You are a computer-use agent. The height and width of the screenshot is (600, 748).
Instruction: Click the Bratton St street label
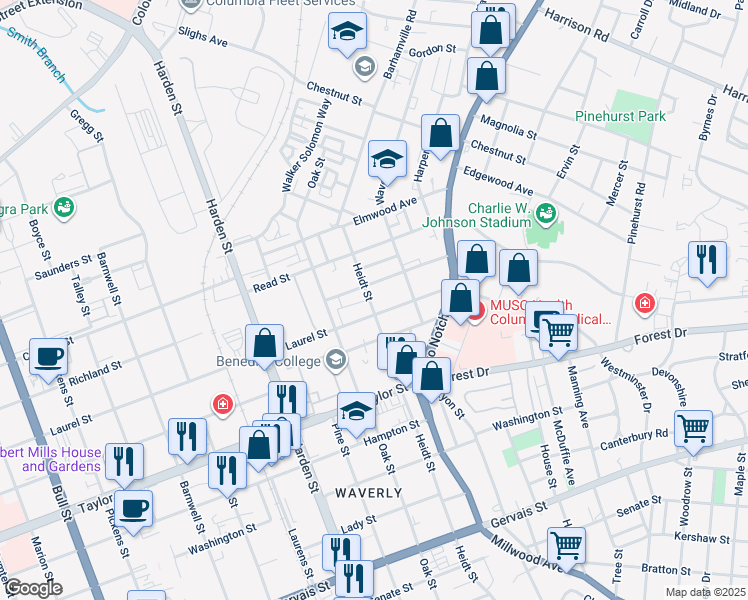pos(666,569)
